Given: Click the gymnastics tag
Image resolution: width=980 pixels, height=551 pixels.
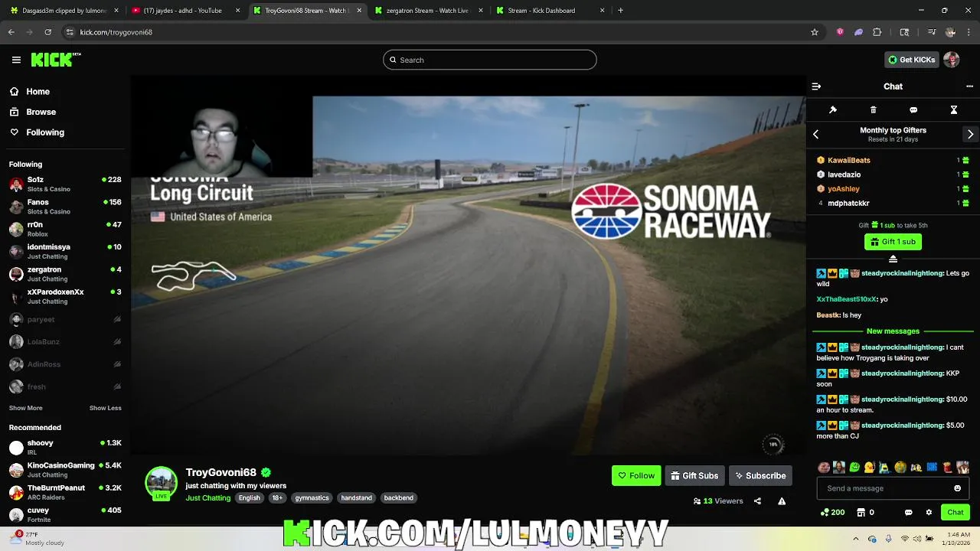Looking at the screenshot, I should point(312,497).
